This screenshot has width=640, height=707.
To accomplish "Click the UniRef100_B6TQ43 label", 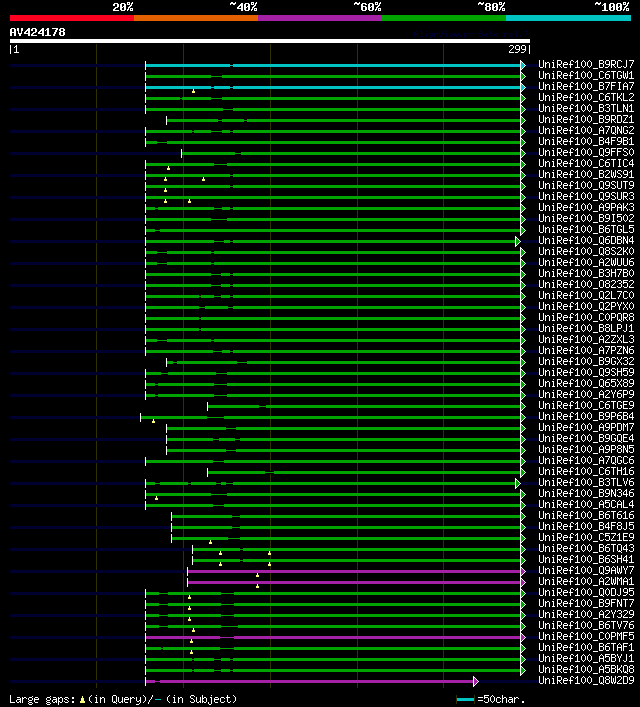I will click(586, 548).
